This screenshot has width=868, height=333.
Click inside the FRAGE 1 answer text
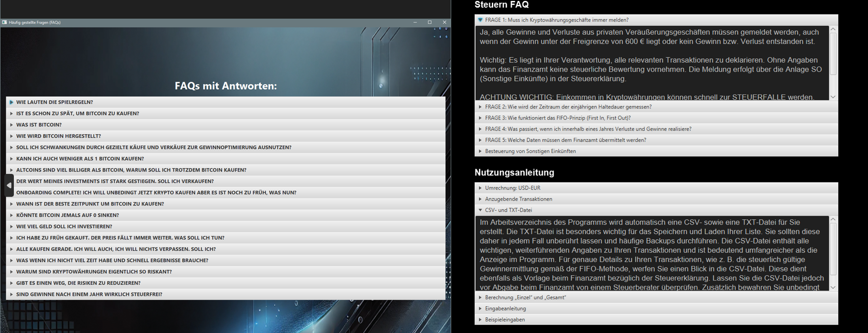tap(652, 63)
